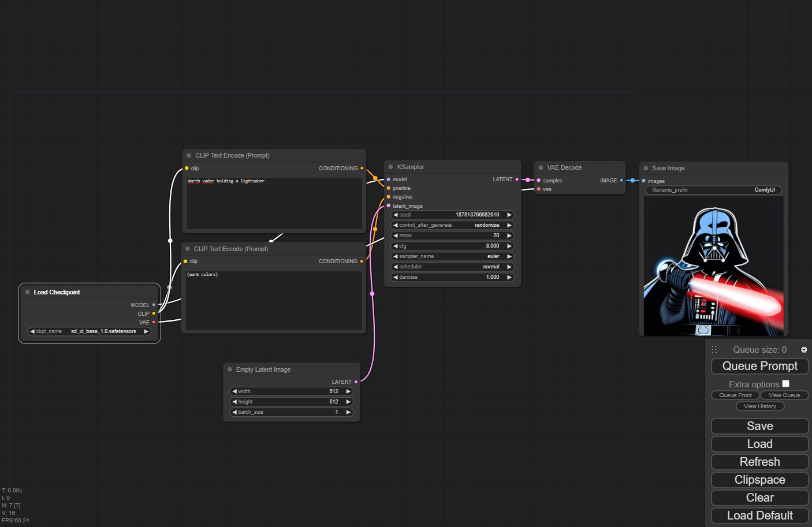This screenshot has width=812, height=527.
Task: Increase denoise with the right arrow
Action: (x=509, y=277)
